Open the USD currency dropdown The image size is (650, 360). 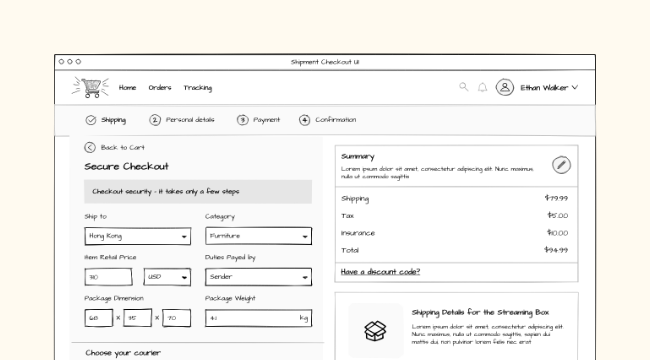(x=167, y=277)
